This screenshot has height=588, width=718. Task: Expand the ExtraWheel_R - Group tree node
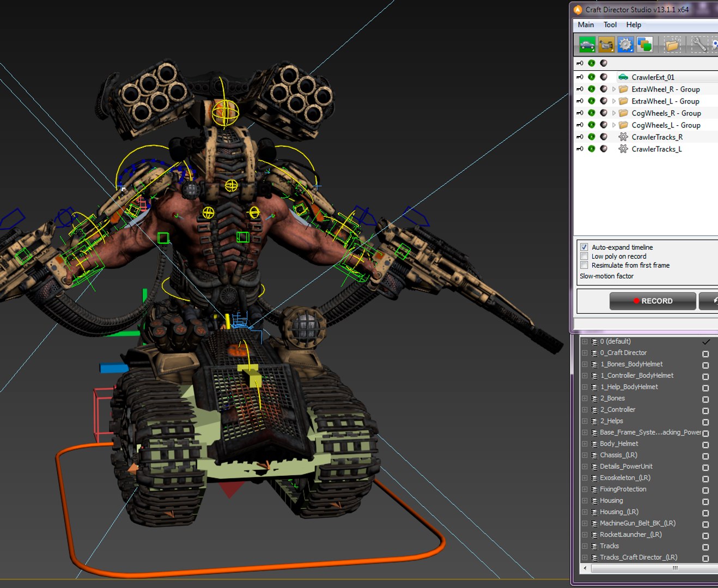(x=614, y=89)
